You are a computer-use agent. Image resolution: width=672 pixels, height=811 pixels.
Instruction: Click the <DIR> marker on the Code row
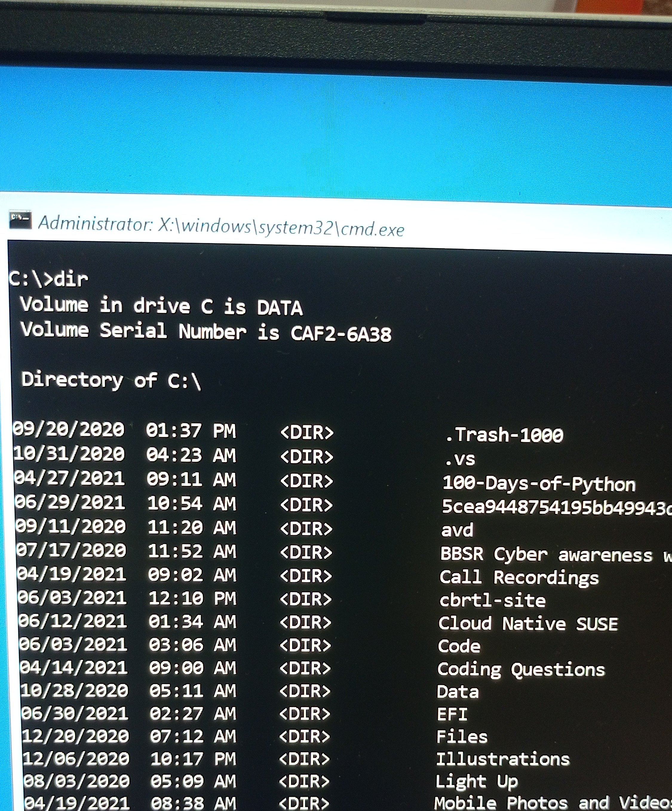(x=306, y=645)
